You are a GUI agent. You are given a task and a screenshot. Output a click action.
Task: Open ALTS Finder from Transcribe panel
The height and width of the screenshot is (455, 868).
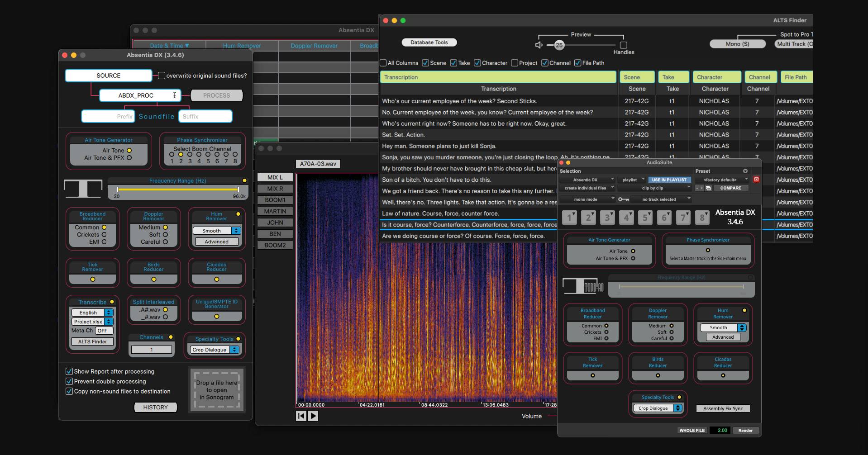92,341
